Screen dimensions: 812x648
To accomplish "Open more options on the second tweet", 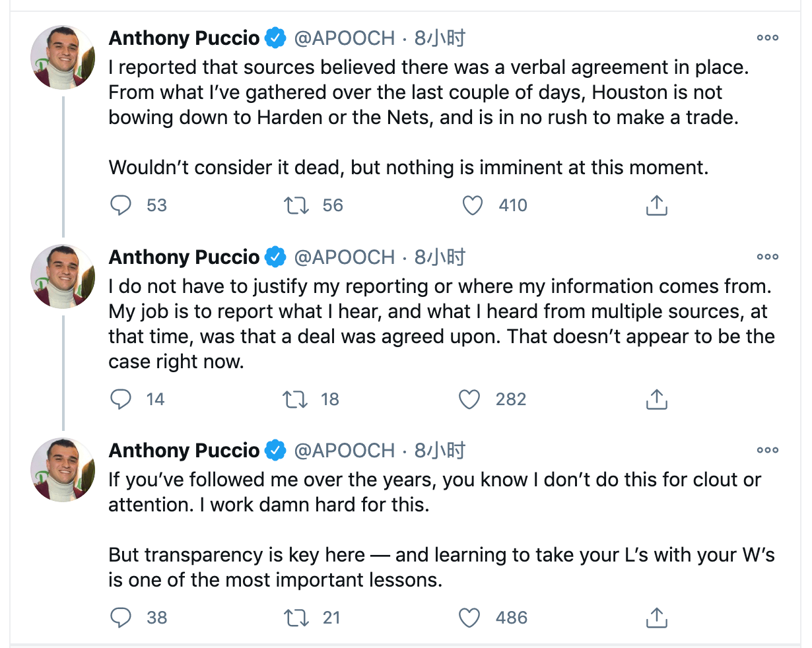I will tap(767, 257).
